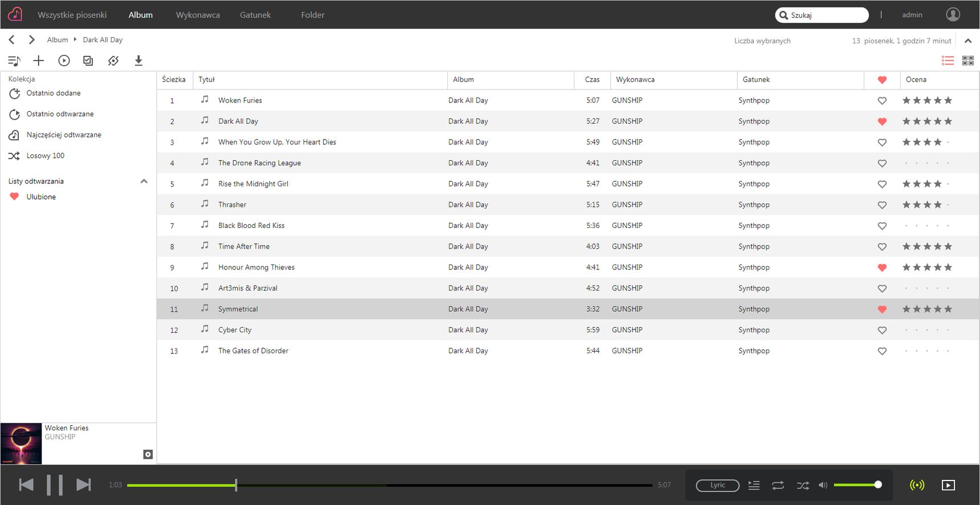Sort by the Gatunek column
The width and height of the screenshot is (980, 505).
pyautogui.click(x=801, y=80)
